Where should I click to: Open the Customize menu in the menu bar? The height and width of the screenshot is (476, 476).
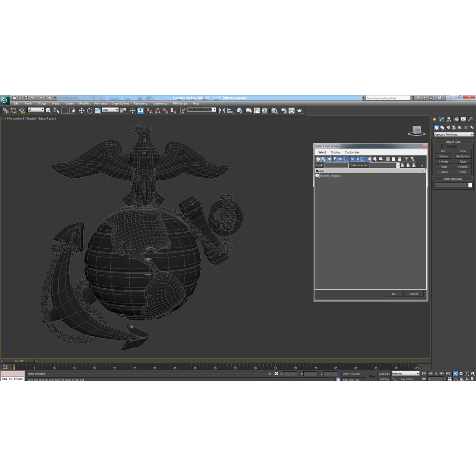tap(160, 104)
